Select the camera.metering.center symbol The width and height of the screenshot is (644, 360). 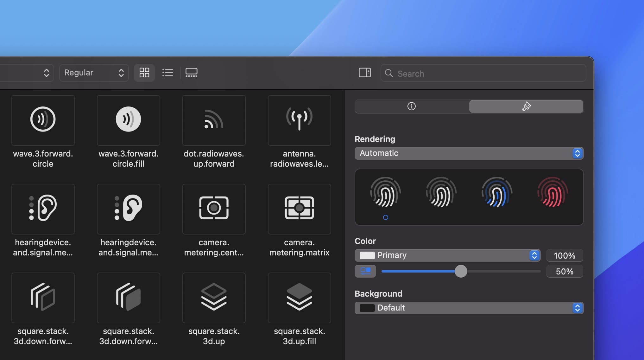(214, 209)
